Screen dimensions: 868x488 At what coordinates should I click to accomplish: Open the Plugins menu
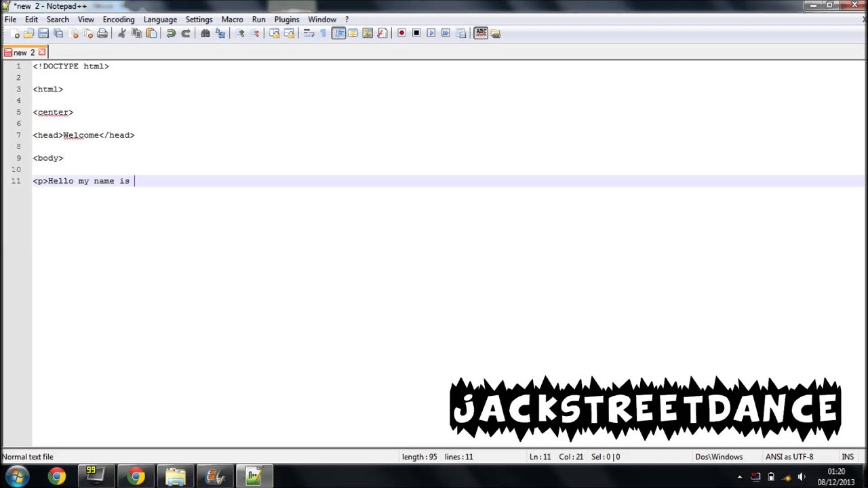287,20
